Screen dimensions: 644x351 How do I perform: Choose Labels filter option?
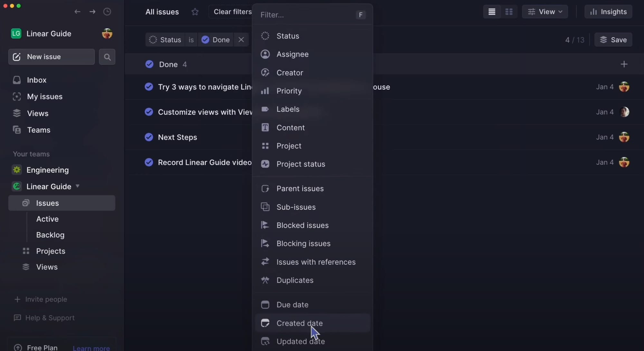[312, 109]
